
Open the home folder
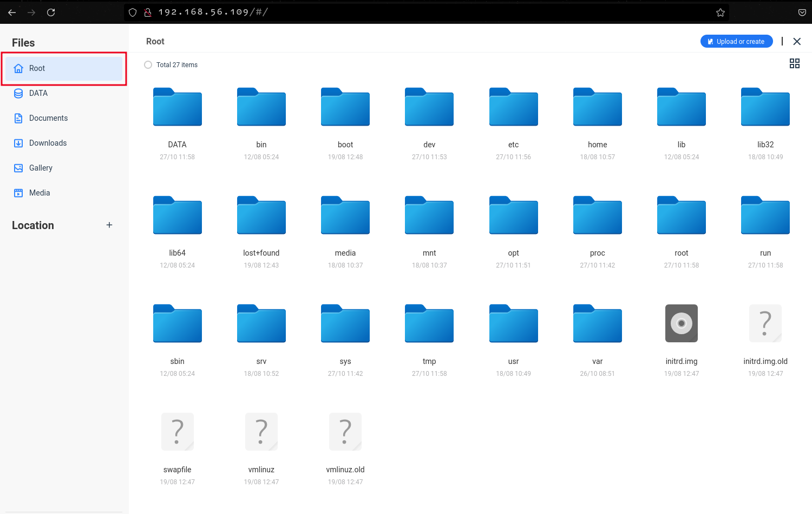598,107
